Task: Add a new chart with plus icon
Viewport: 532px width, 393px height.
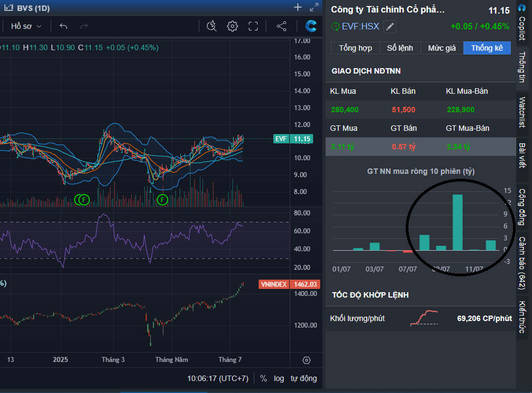Action: [x=297, y=7]
